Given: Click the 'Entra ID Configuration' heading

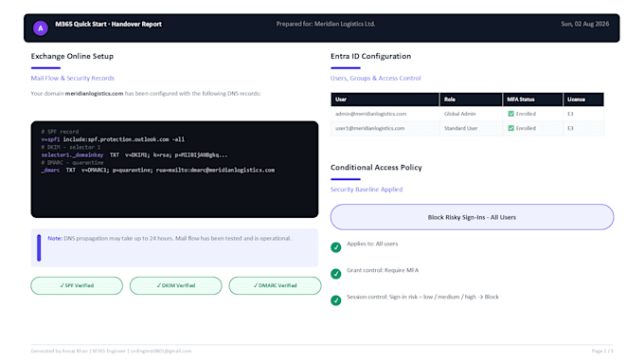Looking at the screenshot, I should (x=370, y=56).
